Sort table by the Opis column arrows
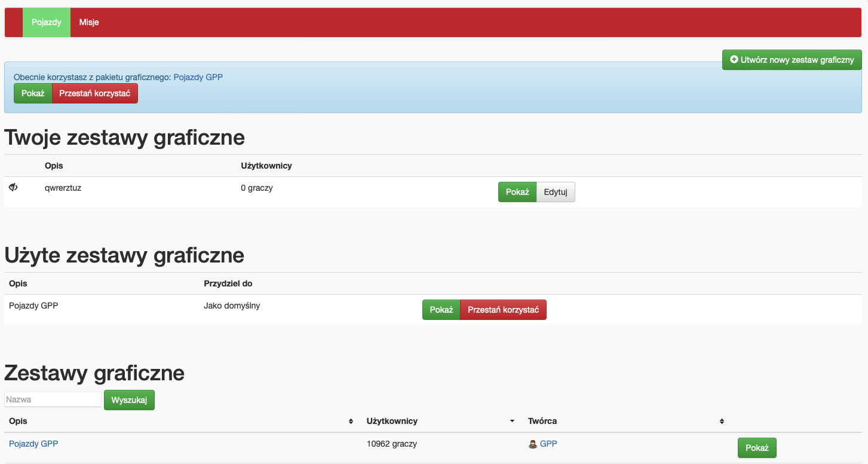The height and width of the screenshot is (464, 868). 351,422
